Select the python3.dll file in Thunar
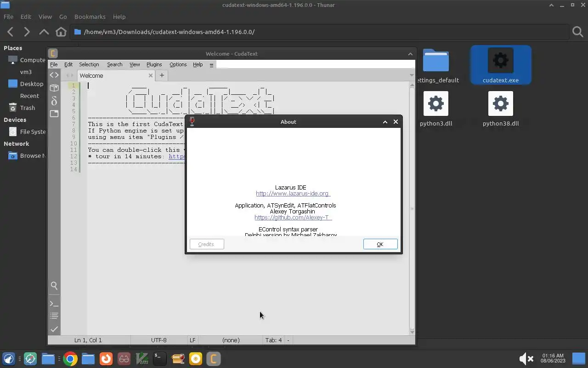This screenshot has height=368, width=588. [436, 109]
